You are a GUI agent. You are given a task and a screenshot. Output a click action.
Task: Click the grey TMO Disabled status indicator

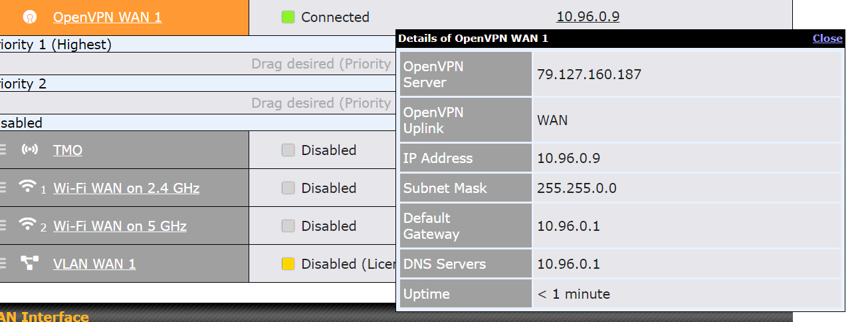pos(288,150)
